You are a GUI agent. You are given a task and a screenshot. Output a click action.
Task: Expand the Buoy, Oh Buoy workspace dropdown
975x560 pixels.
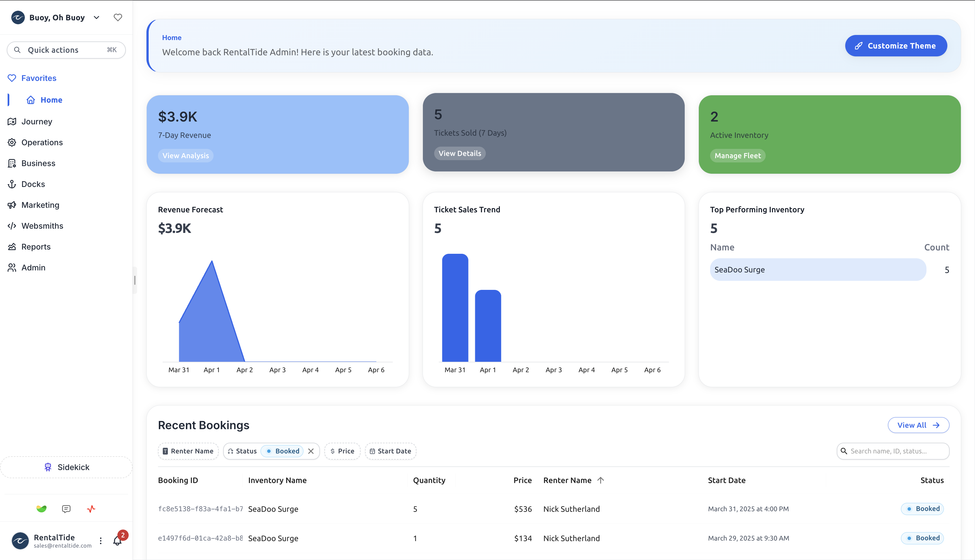[x=96, y=17]
